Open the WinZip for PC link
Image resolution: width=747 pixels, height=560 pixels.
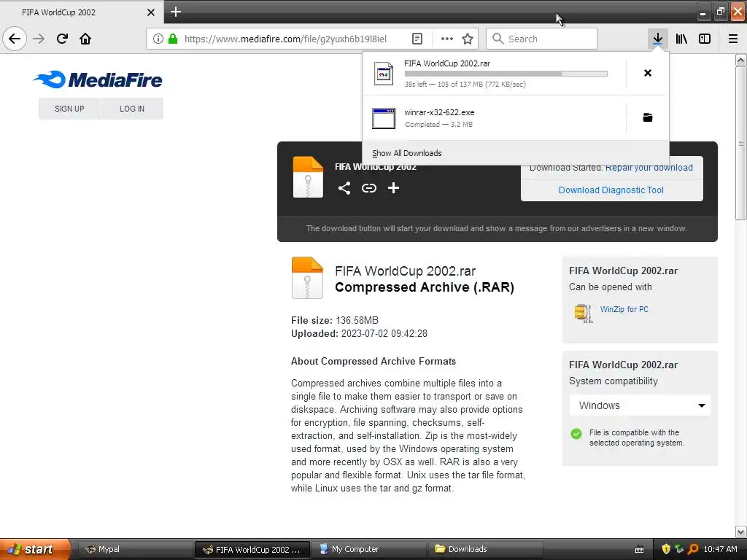(624, 309)
